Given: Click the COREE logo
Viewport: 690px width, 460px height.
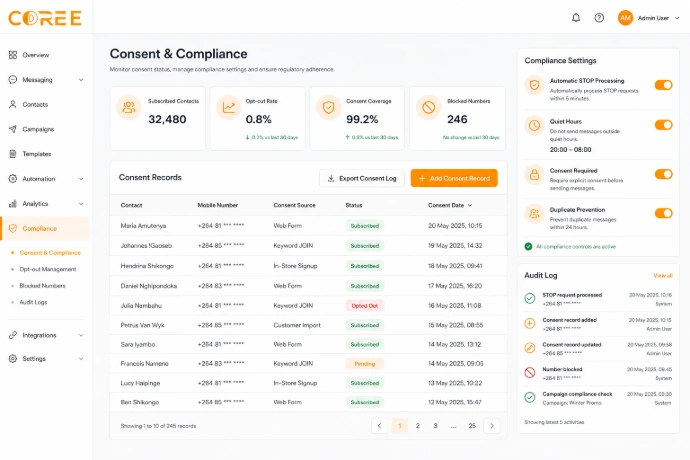Looking at the screenshot, I should coord(45,18).
